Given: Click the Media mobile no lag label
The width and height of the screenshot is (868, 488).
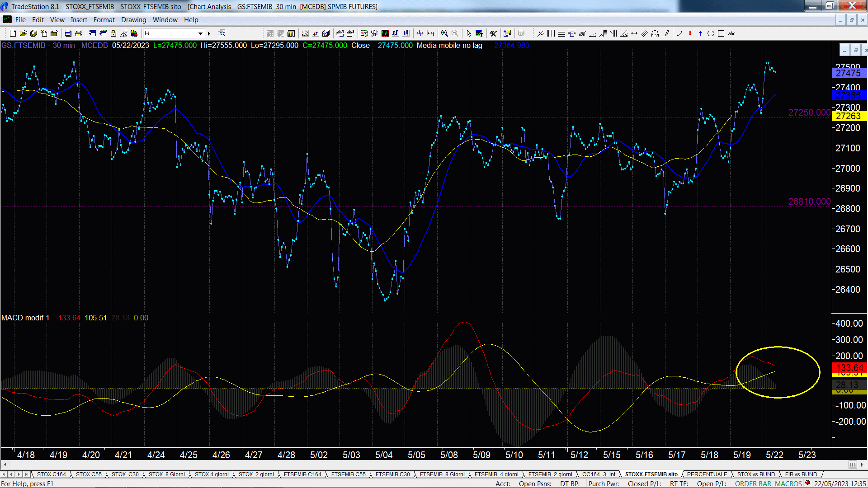Looking at the screenshot, I should (449, 46).
